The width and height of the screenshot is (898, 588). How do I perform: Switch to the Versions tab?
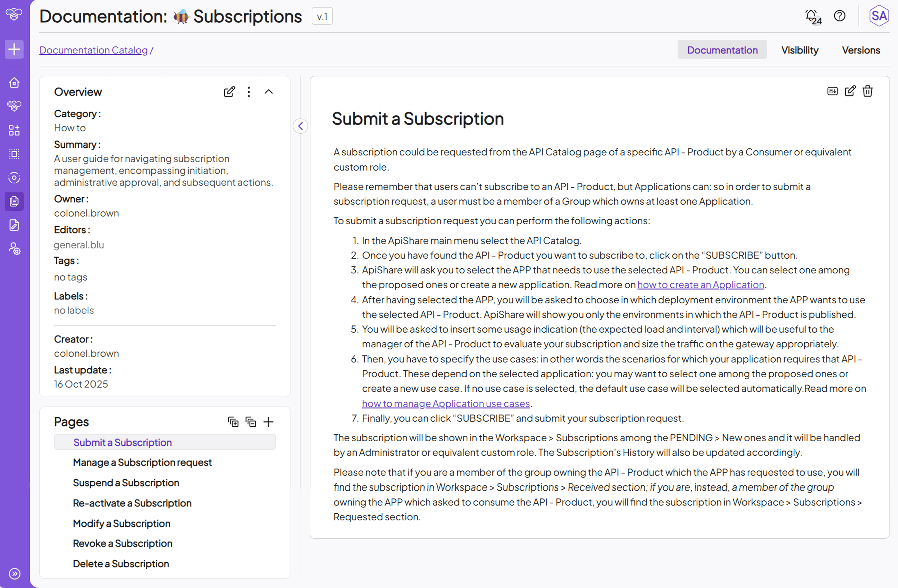(861, 50)
